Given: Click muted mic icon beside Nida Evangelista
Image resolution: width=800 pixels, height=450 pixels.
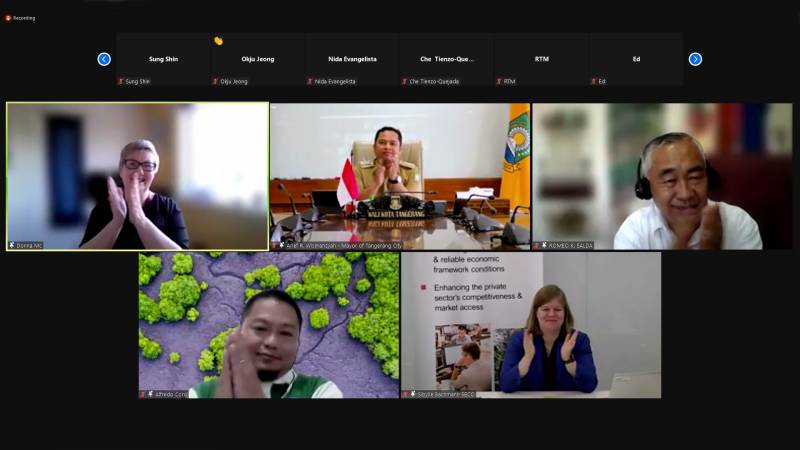Looking at the screenshot, I should click(309, 81).
